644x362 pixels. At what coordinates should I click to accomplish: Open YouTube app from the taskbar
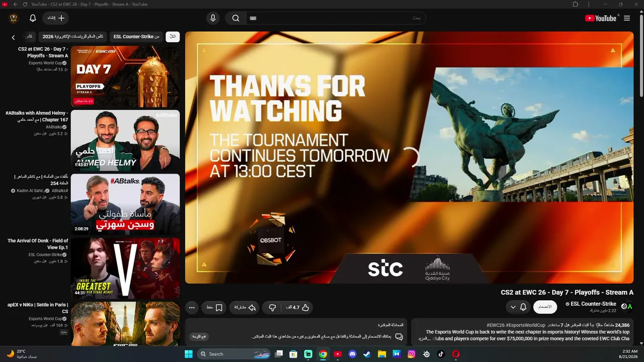(x=338, y=354)
